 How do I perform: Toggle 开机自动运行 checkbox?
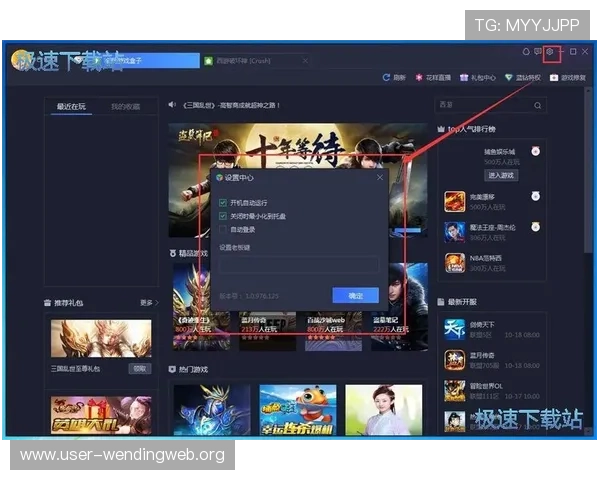coord(223,202)
